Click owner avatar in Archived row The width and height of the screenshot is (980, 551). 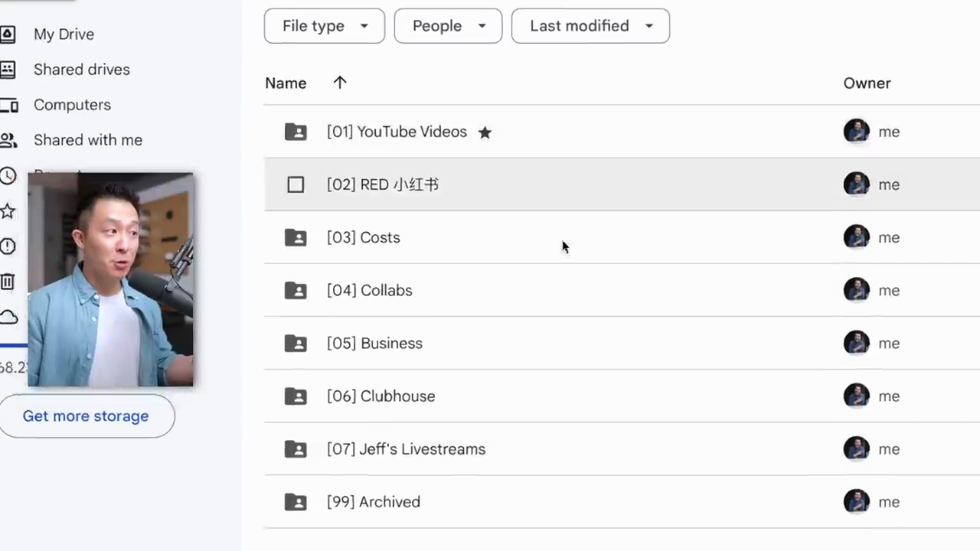point(856,501)
